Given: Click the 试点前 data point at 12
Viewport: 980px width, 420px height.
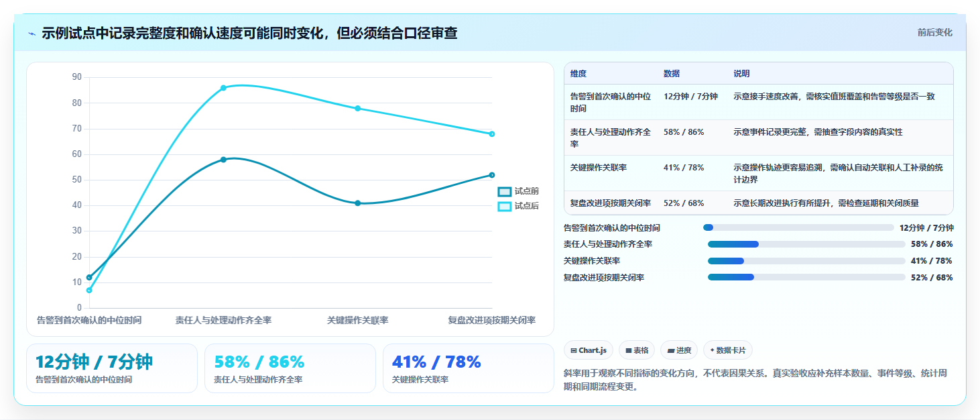Looking at the screenshot, I should pyautogui.click(x=89, y=277).
